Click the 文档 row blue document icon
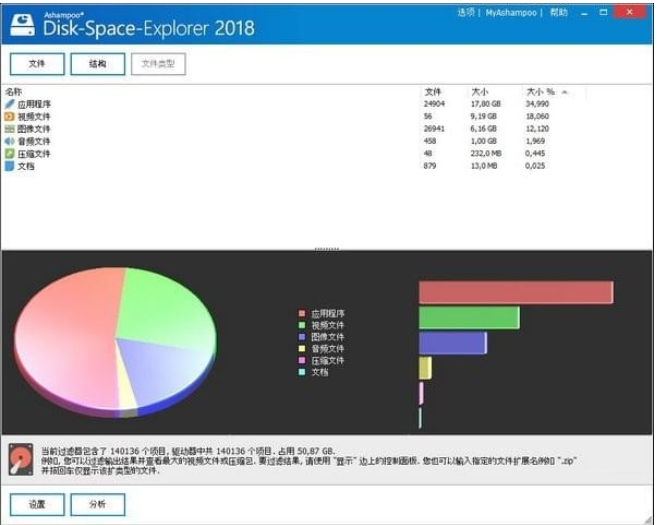Image resolution: width=657 pixels, height=525 pixels. (9, 166)
